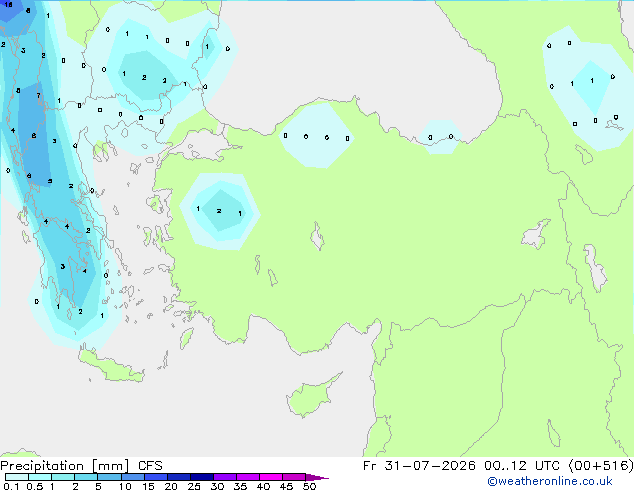Click the over-50 mm arrow at legend end

click(317, 477)
